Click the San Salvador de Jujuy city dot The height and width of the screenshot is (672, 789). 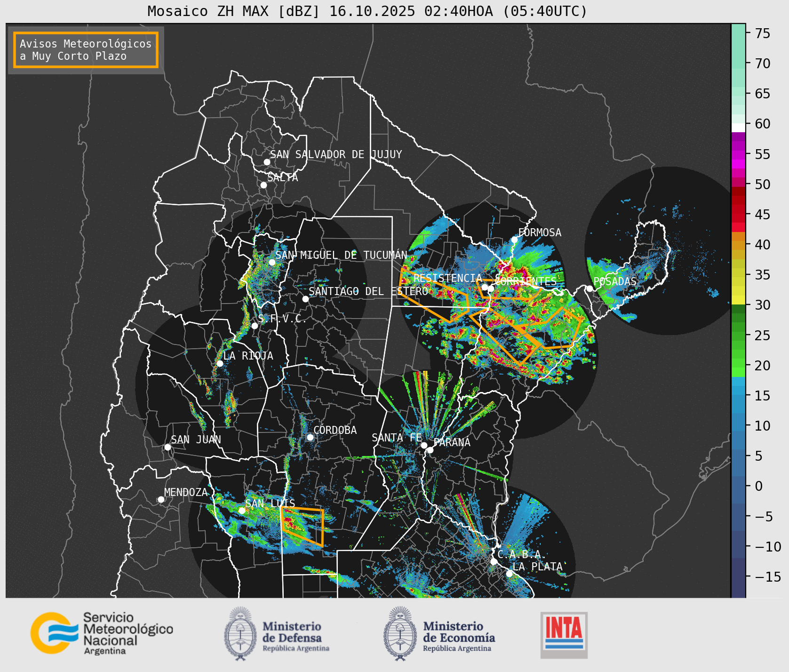(x=267, y=162)
